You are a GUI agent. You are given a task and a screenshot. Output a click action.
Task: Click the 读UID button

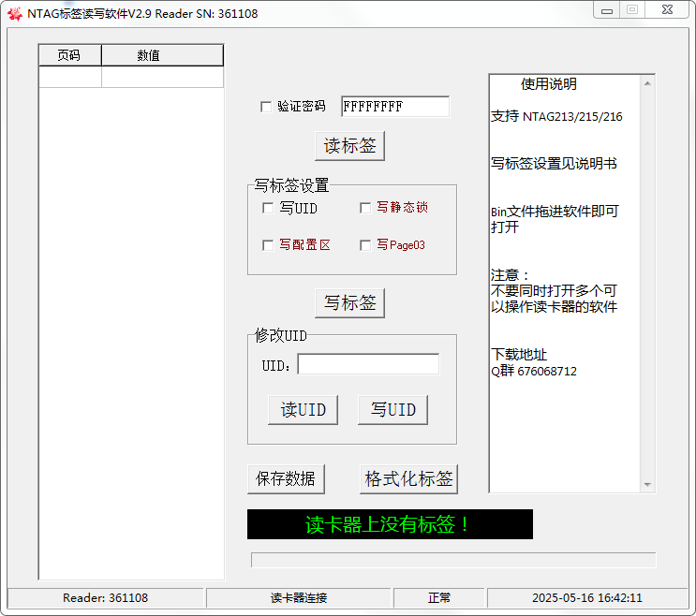(x=304, y=410)
